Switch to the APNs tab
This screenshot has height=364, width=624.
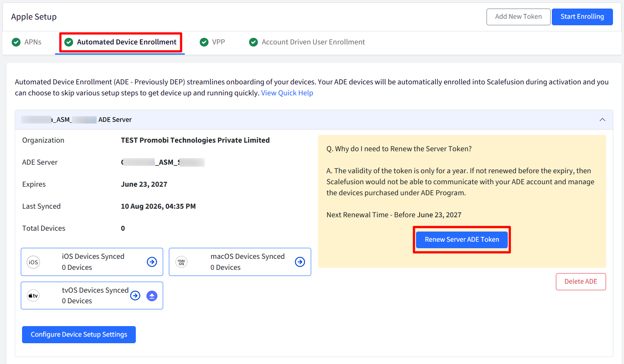click(27, 42)
